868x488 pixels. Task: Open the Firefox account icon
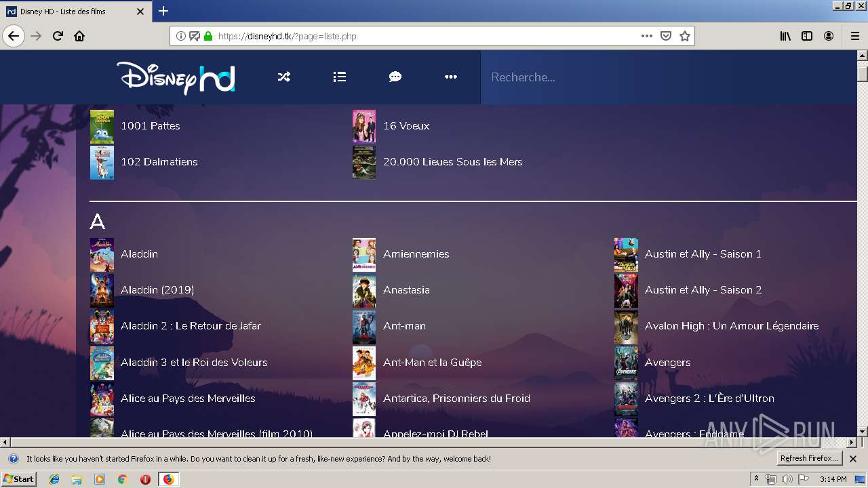point(829,36)
